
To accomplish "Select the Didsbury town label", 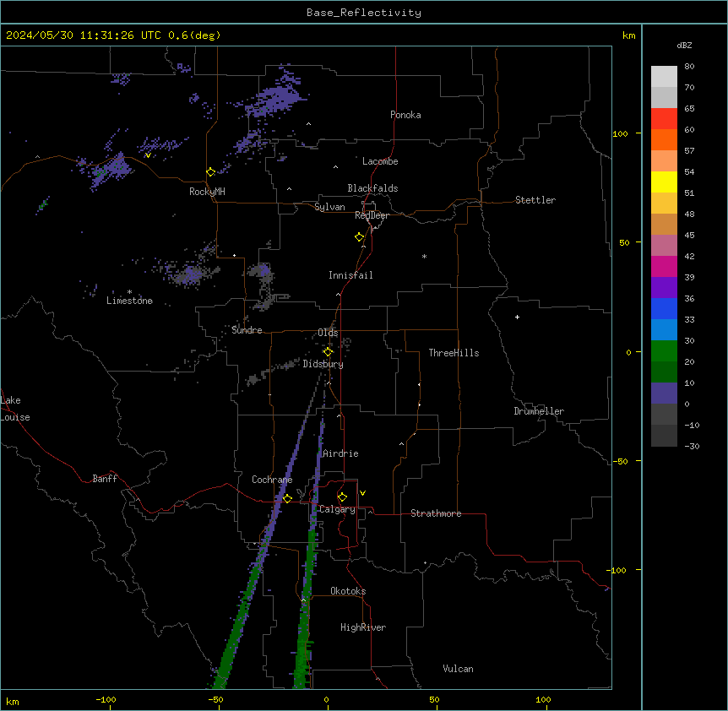I will point(323,364).
